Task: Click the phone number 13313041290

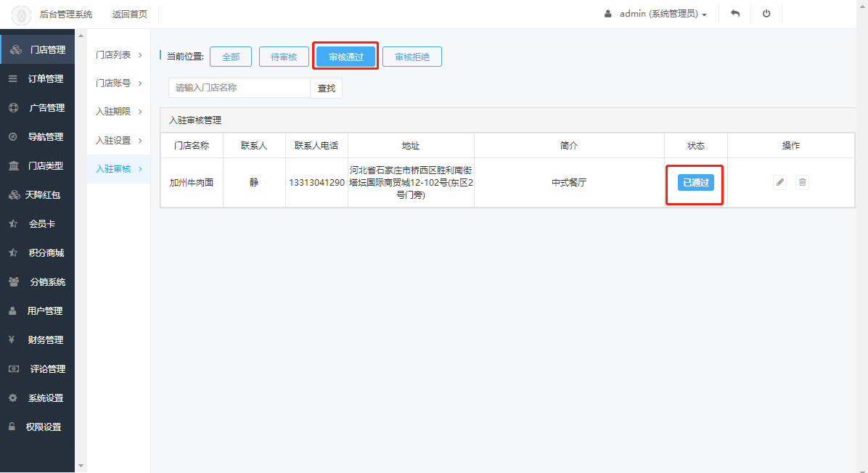Action: click(316, 183)
